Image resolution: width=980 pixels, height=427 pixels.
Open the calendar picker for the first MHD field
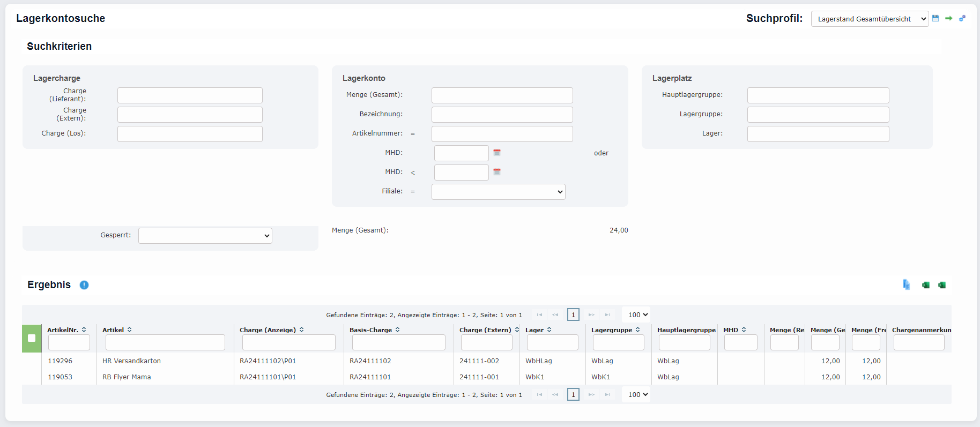pyautogui.click(x=497, y=153)
